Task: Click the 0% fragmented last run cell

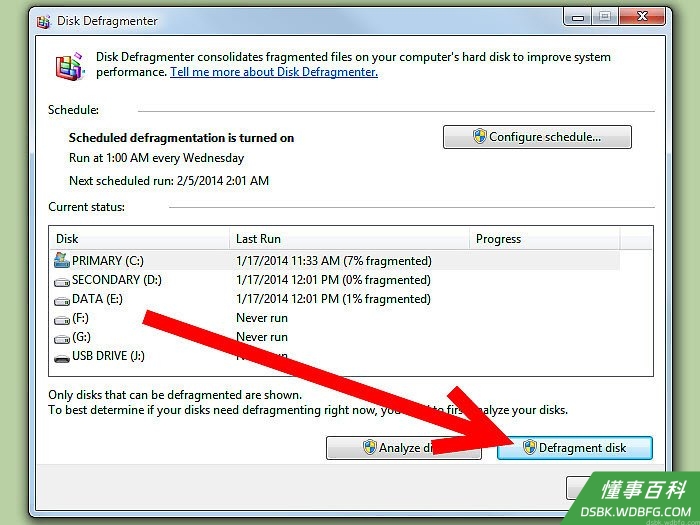Action: point(333,280)
